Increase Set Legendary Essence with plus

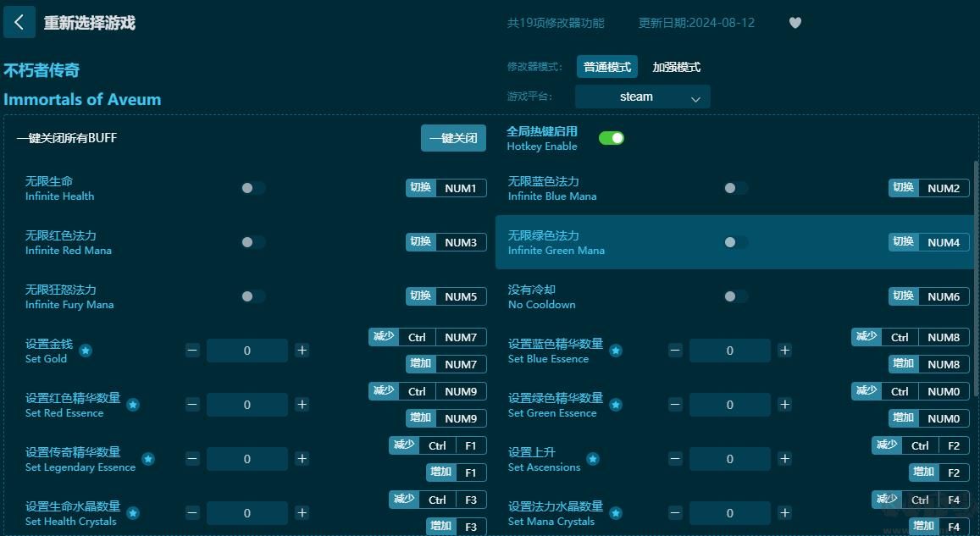coord(302,459)
